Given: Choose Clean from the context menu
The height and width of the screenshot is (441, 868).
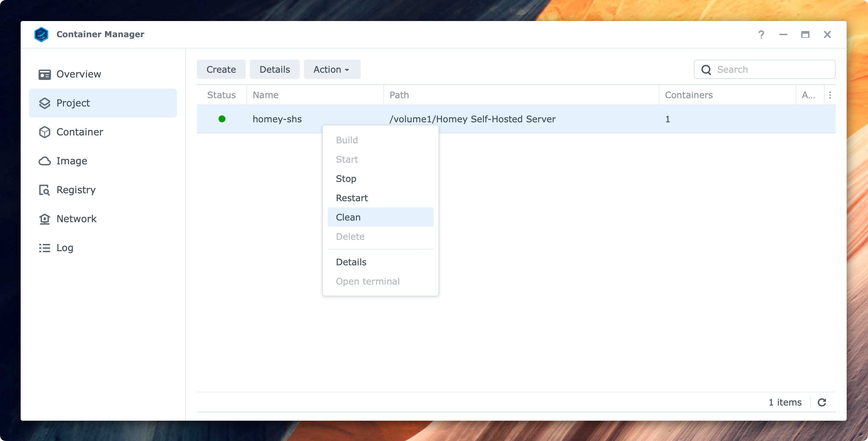Looking at the screenshot, I should click(348, 217).
